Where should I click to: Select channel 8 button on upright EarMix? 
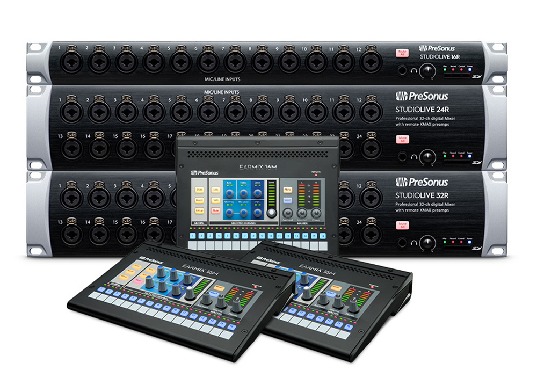tap(253, 236)
